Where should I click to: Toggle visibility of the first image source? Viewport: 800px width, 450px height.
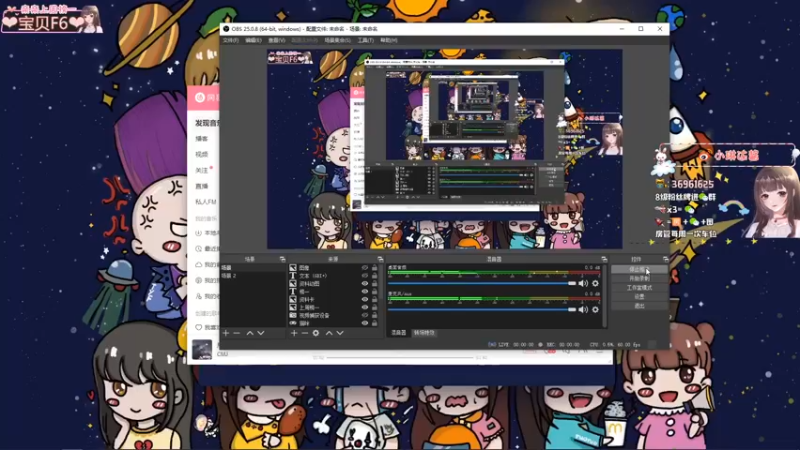point(365,268)
